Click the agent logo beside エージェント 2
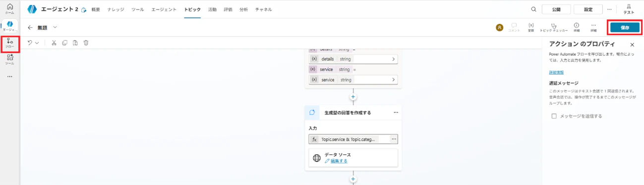Screen dimensions: 644x185 click(32, 9)
